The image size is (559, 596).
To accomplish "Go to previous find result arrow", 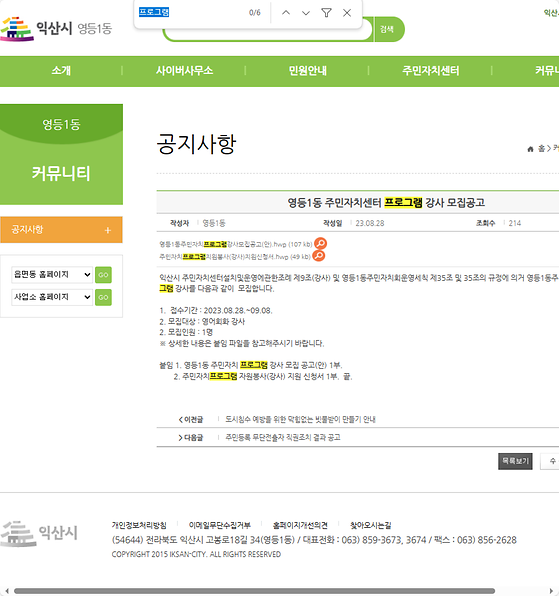I will (x=286, y=13).
